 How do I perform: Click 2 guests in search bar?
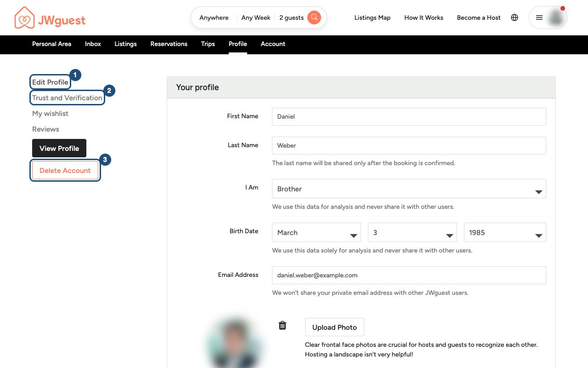(x=292, y=17)
